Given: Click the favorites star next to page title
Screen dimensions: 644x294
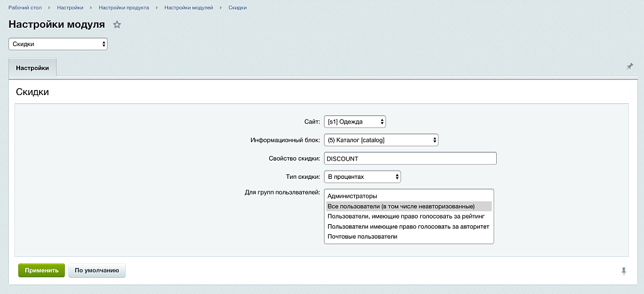Looking at the screenshot, I should [117, 25].
